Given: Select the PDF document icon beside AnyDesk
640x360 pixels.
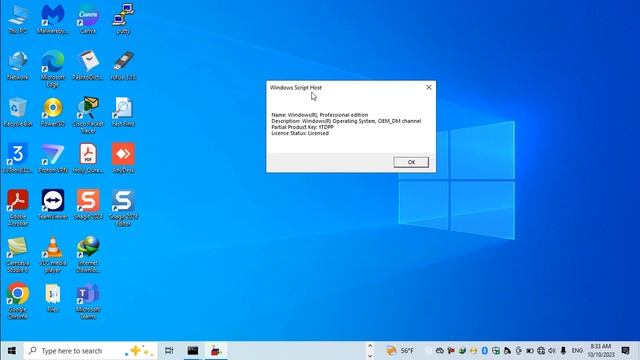Looking at the screenshot, I should click(88, 159).
